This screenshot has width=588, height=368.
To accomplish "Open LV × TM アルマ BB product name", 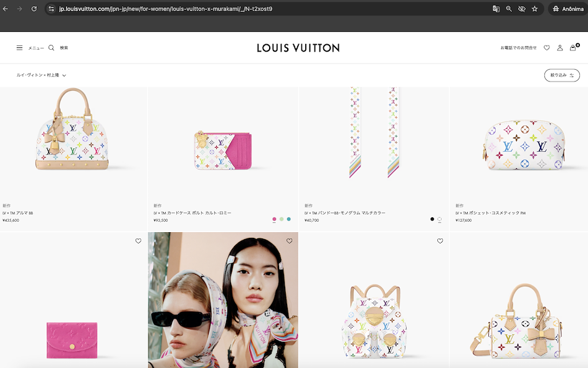I will coord(17,213).
